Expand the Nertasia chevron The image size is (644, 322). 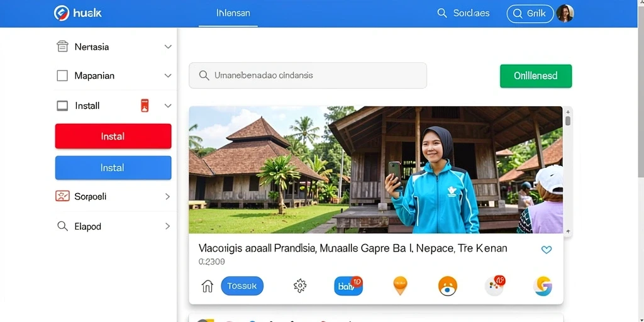pos(168,47)
